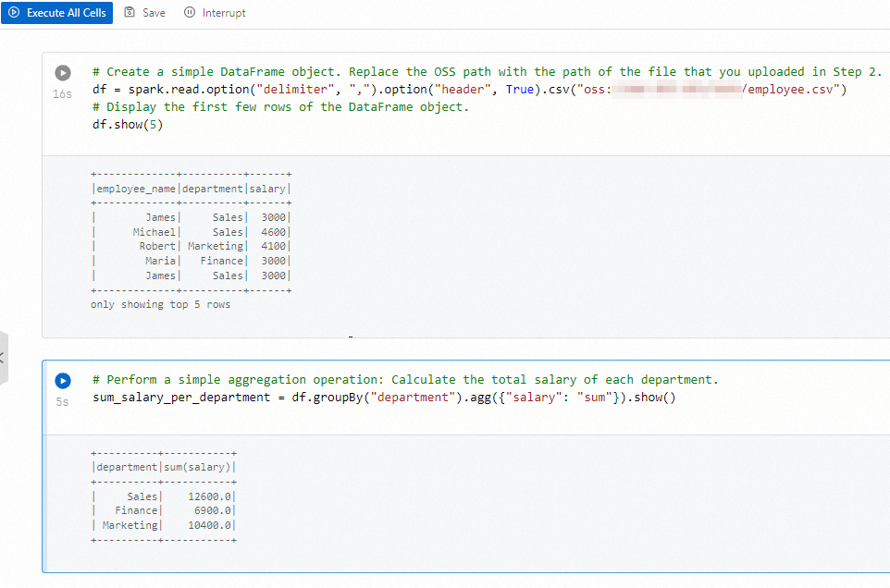The height and width of the screenshot is (588, 890).
Task: Run the first cell reading employee.csv
Action: [63, 73]
